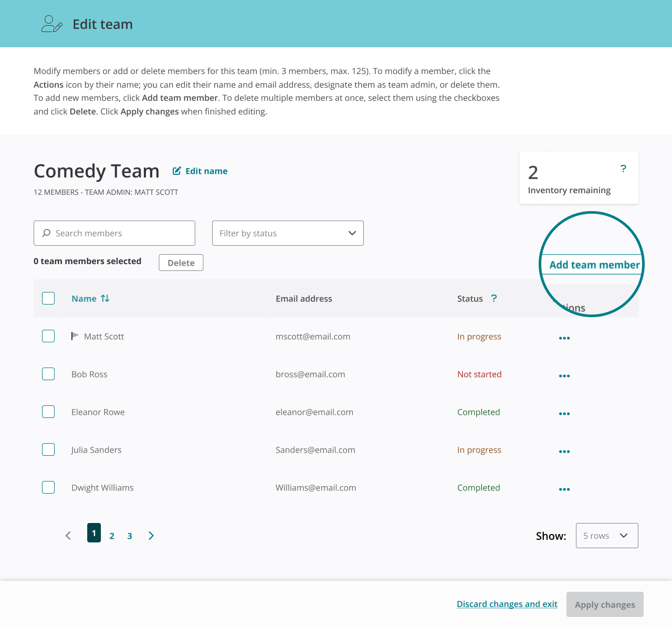Open actions menu for Dwight Williams

(x=564, y=489)
